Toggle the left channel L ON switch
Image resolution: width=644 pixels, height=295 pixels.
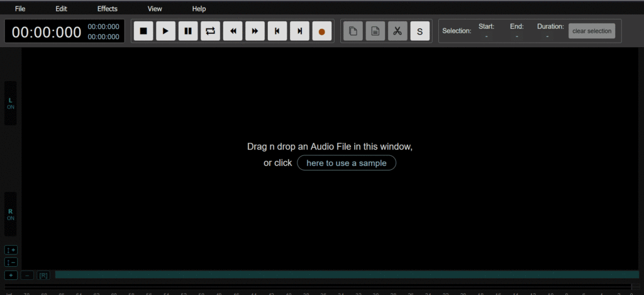click(x=11, y=103)
